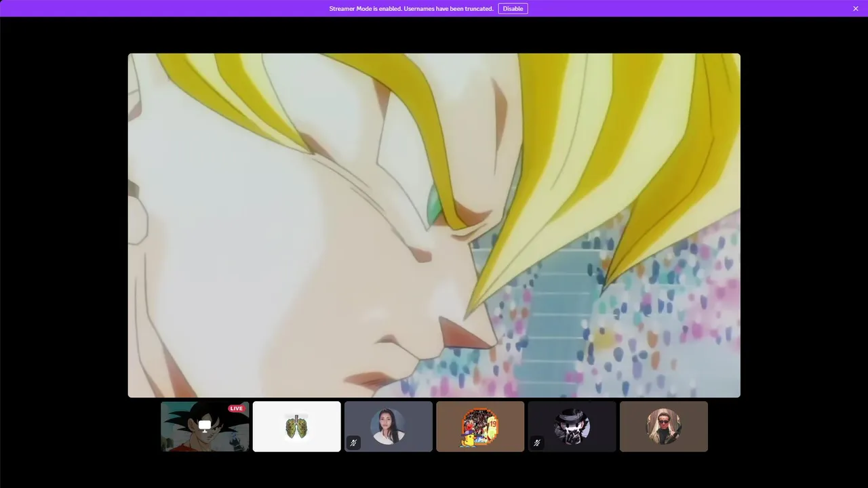The width and height of the screenshot is (868, 488).
Task: Select the tile with the sunglasses blonde-hair avatar
Action: click(x=664, y=426)
